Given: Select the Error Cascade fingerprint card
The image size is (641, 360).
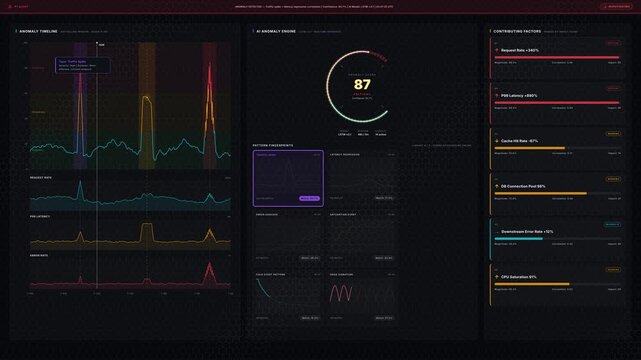Looking at the screenshot, I should pos(288,238).
